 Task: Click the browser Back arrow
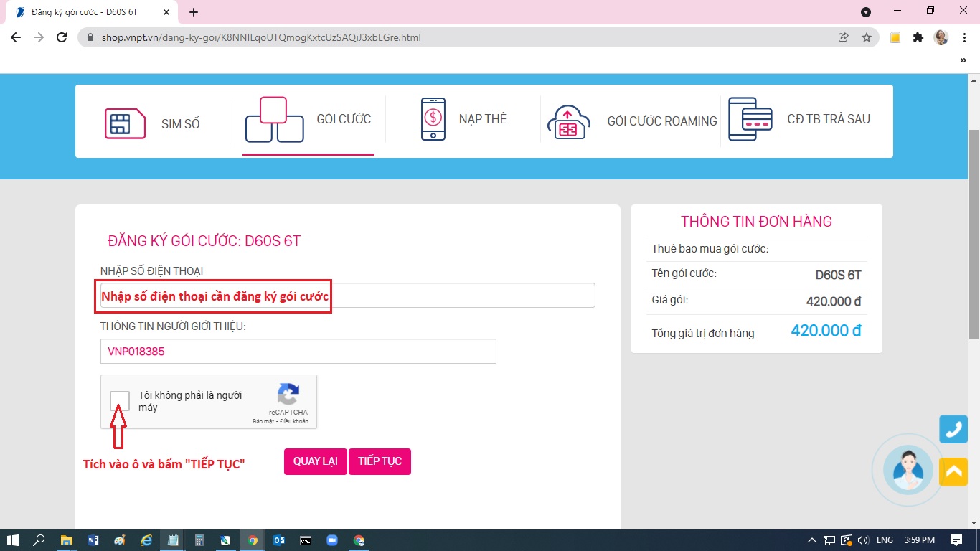pos(16,37)
